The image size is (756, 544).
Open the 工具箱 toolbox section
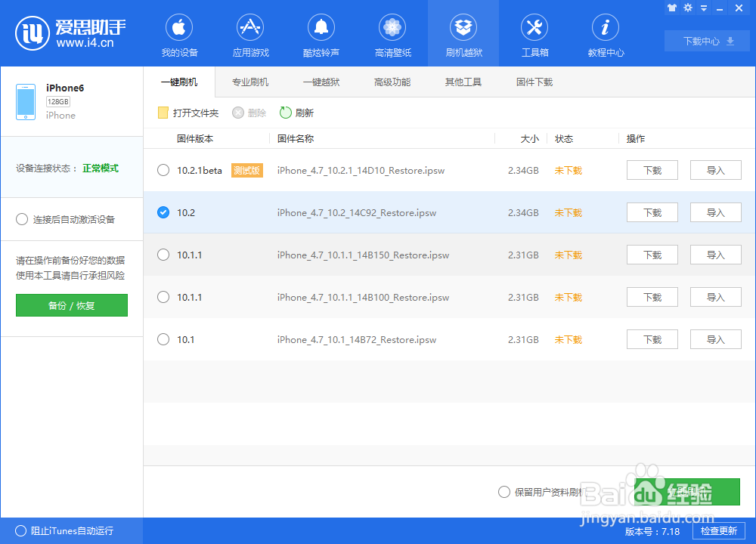pos(534,35)
